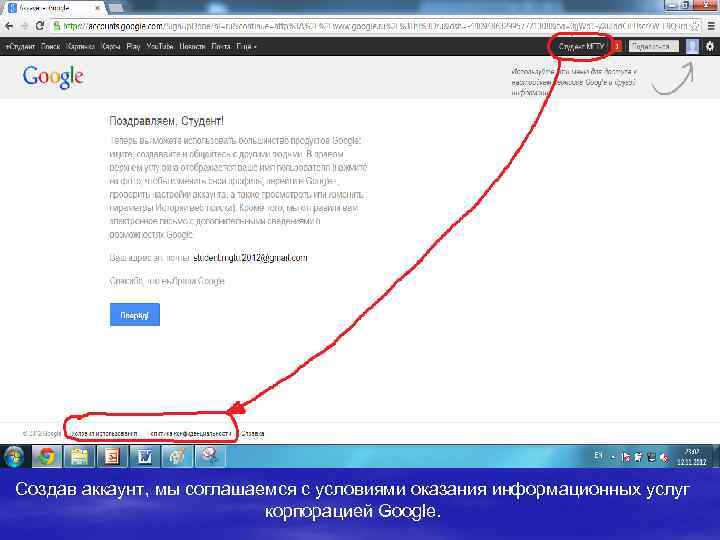Close the Google browser tab

pyautogui.click(x=97, y=8)
